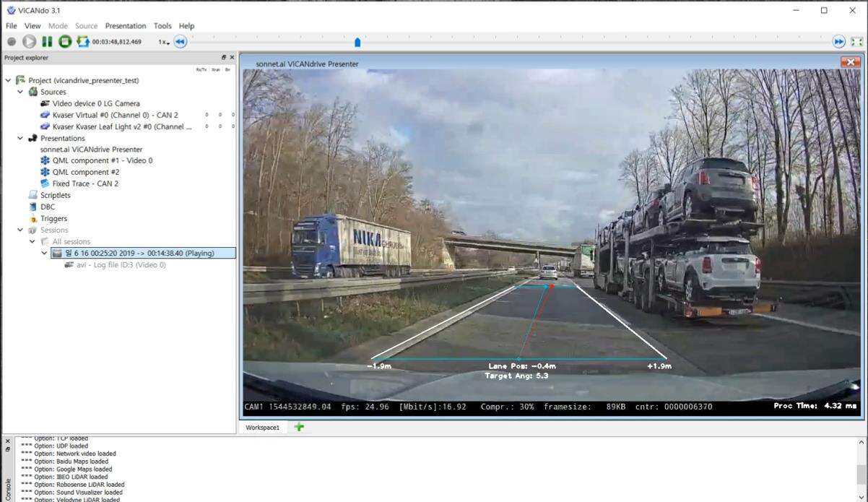The height and width of the screenshot is (502, 868).
Task: Open the Presentation menu
Action: pos(126,26)
